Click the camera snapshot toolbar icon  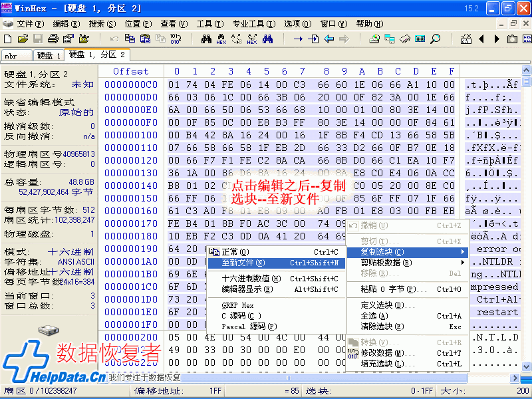pos(512,39)
